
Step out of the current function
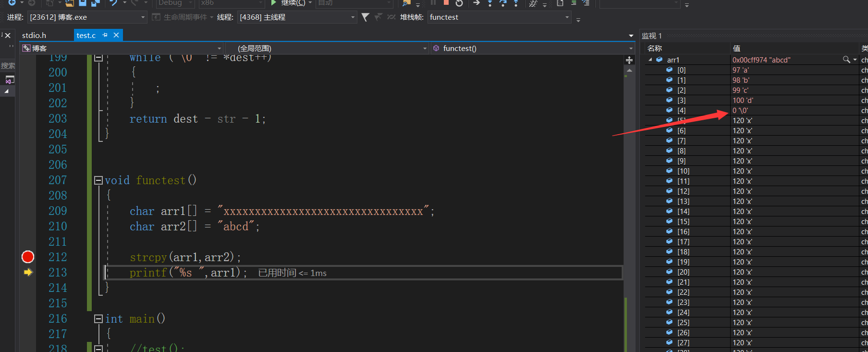point(515,3)
